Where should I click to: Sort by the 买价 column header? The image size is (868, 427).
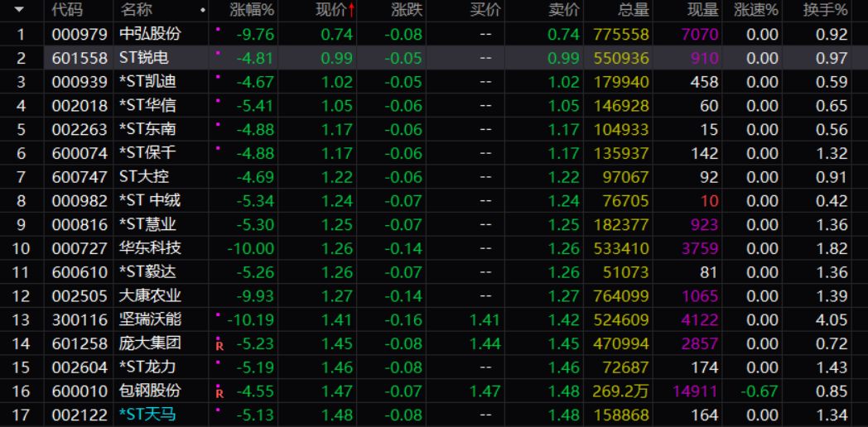(485, 9)
